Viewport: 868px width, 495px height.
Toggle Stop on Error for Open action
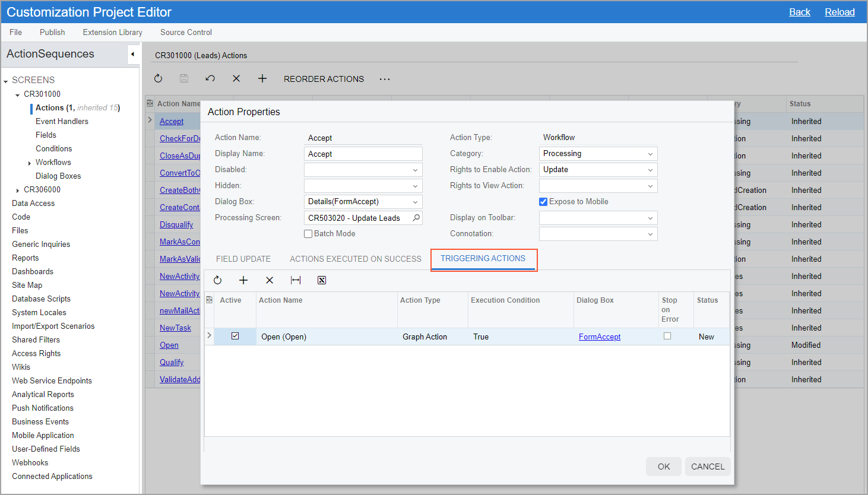coord(667,336)
